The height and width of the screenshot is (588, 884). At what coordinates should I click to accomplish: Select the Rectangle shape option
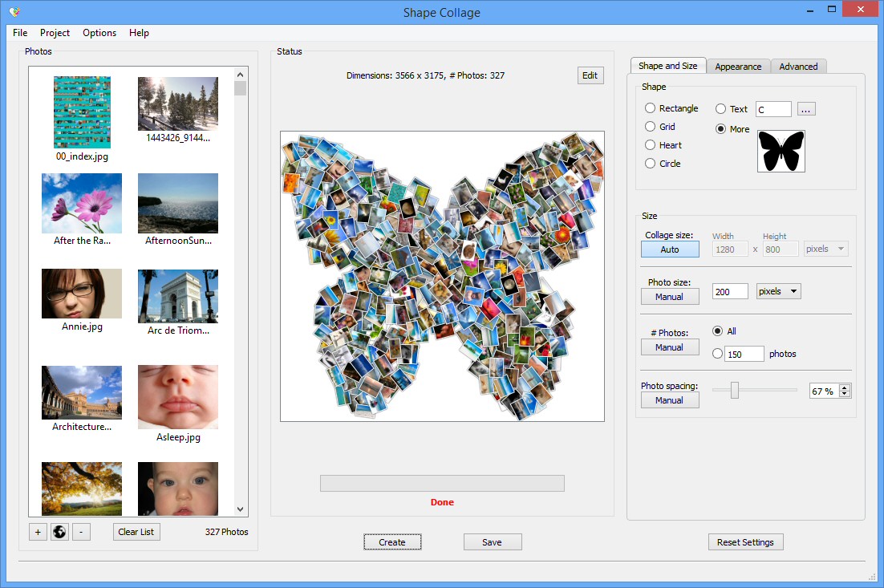[x=650, y=107]
